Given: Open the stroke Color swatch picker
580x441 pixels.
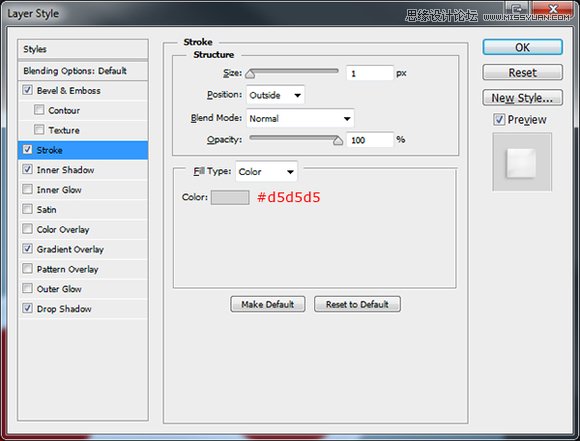Looking at the screenshot, I should [x=230, y=197].
